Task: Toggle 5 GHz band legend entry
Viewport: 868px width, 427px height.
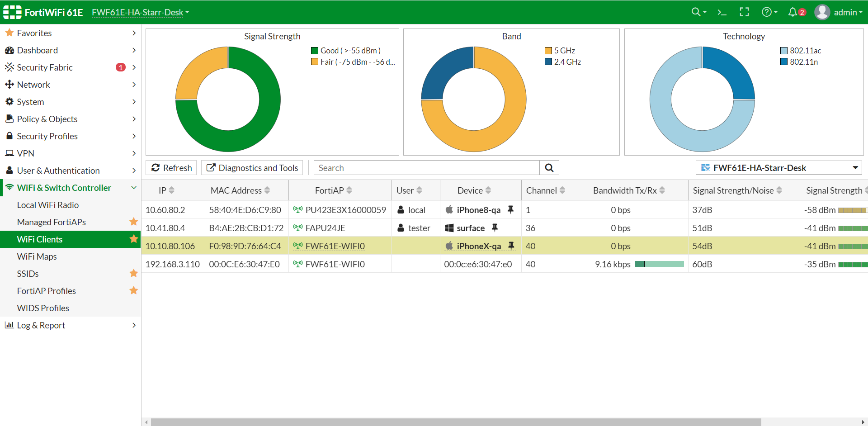Action: (560, 51)
